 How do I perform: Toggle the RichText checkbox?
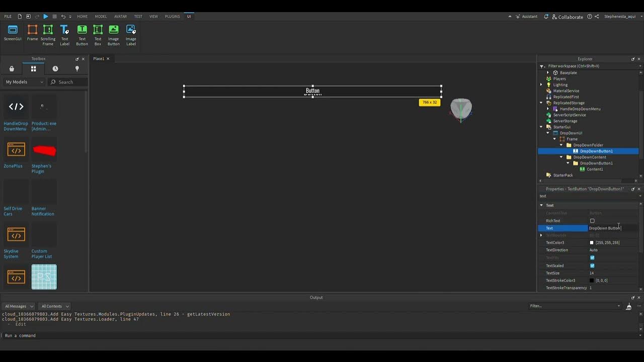[x=592, y=221]
